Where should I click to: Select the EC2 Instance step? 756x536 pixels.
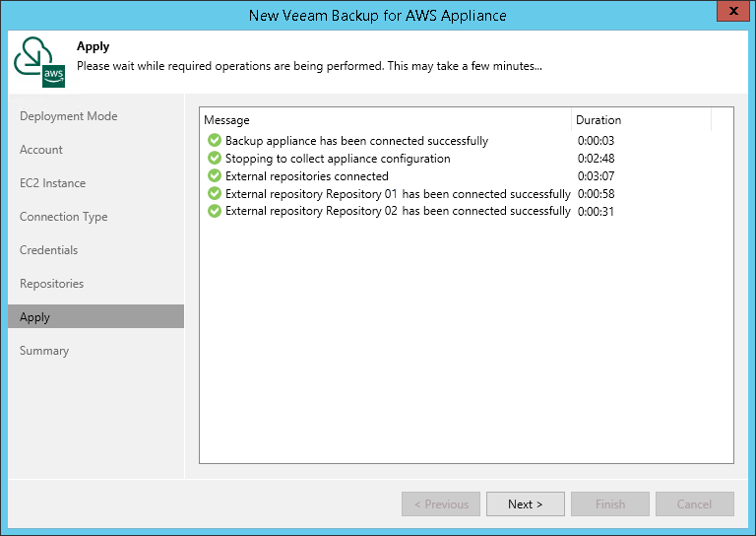click(x=53, y=183)
